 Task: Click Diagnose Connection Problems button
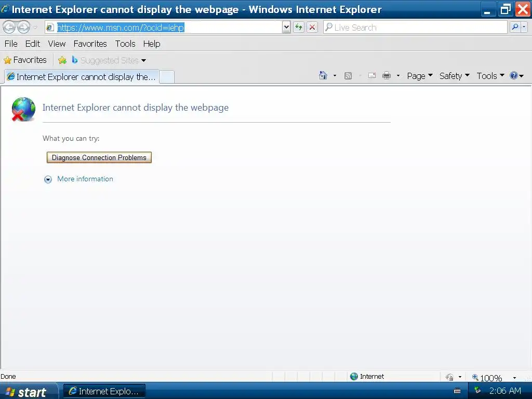[99, 157]
